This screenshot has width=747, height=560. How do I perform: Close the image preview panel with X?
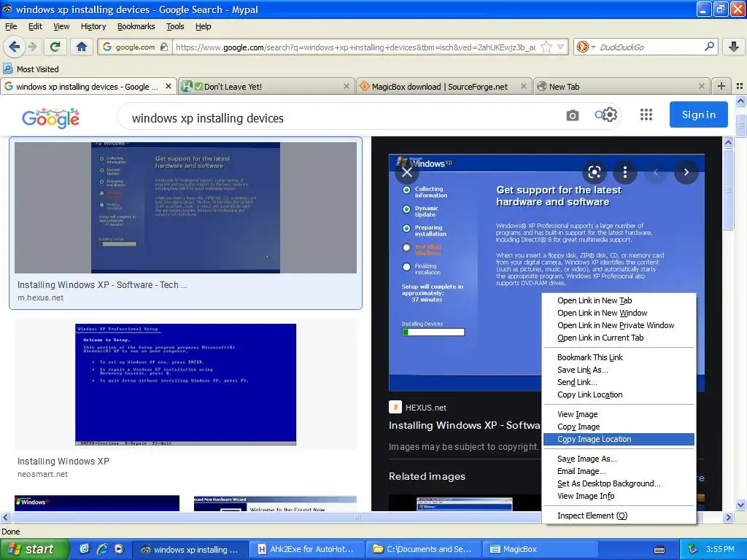(x=407, y=172)
